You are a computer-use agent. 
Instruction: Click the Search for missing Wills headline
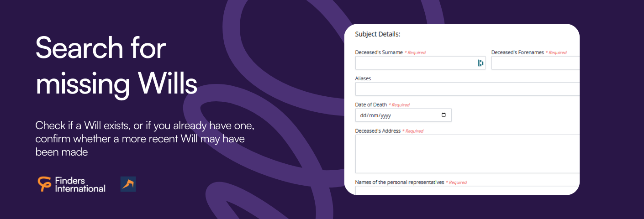(116, 66)
